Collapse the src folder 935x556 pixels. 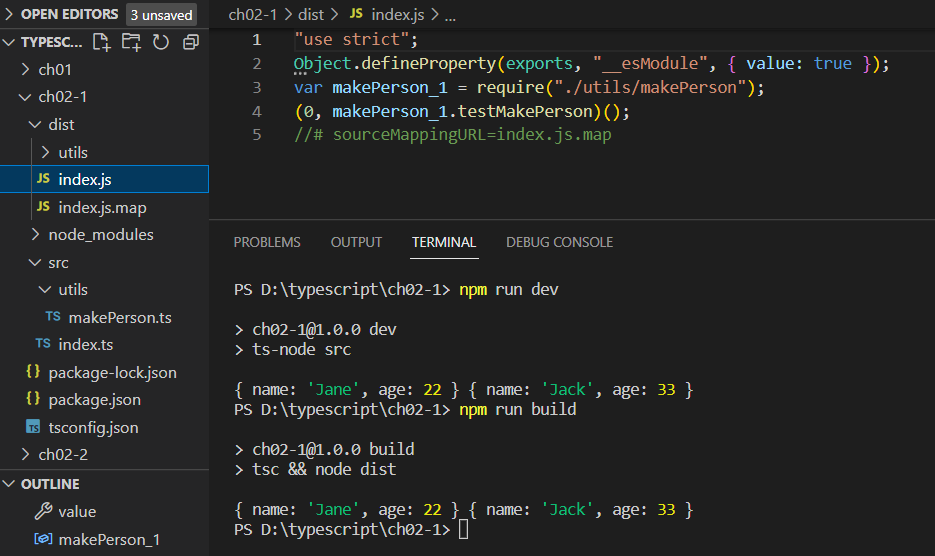click(x=35, y=262)
